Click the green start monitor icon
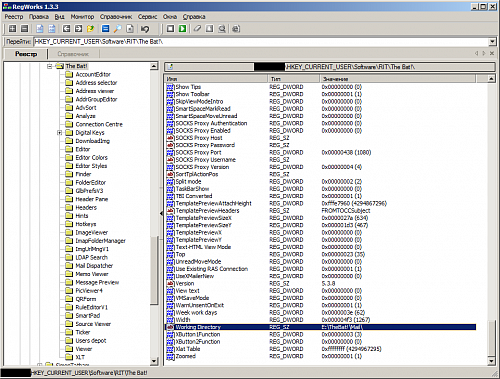This screenshot has width=500, height=379. click(x=182, y=29)
